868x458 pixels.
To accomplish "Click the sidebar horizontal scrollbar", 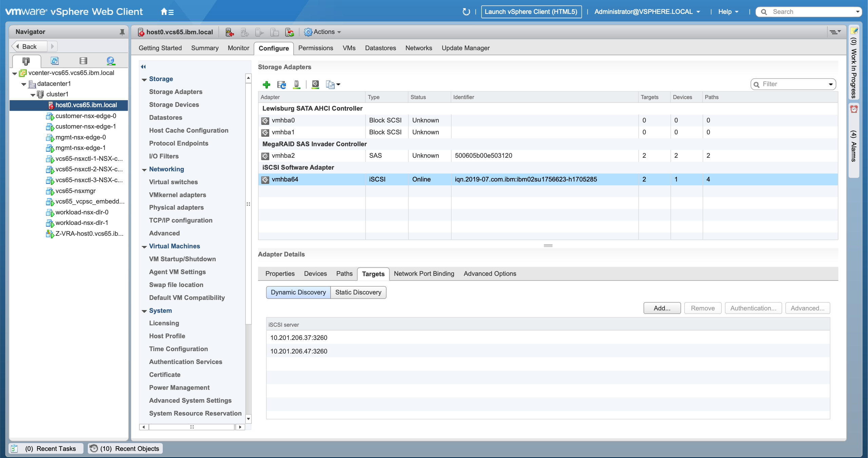I will [192, 427].
